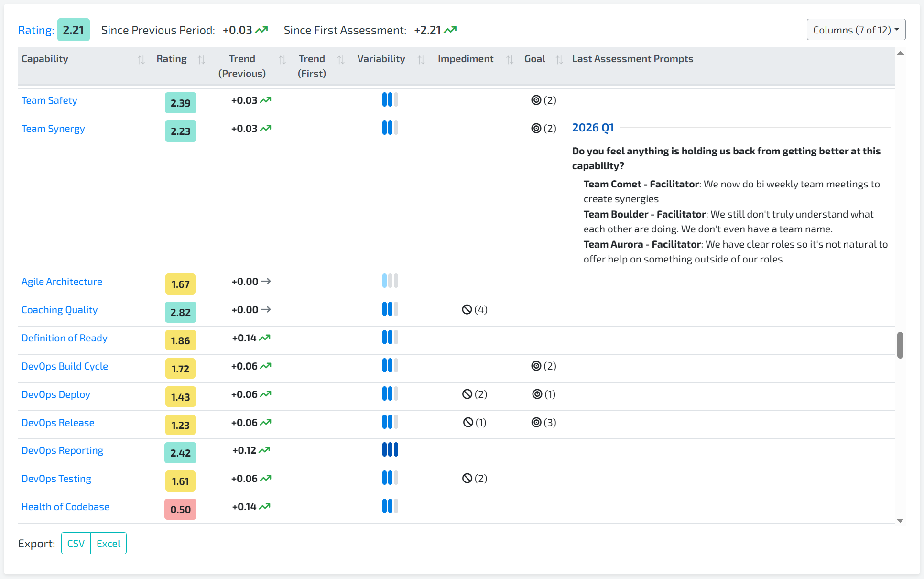924x579 pixels.
Task: Click the goal target icon for Team Safety
Action: 536,100
